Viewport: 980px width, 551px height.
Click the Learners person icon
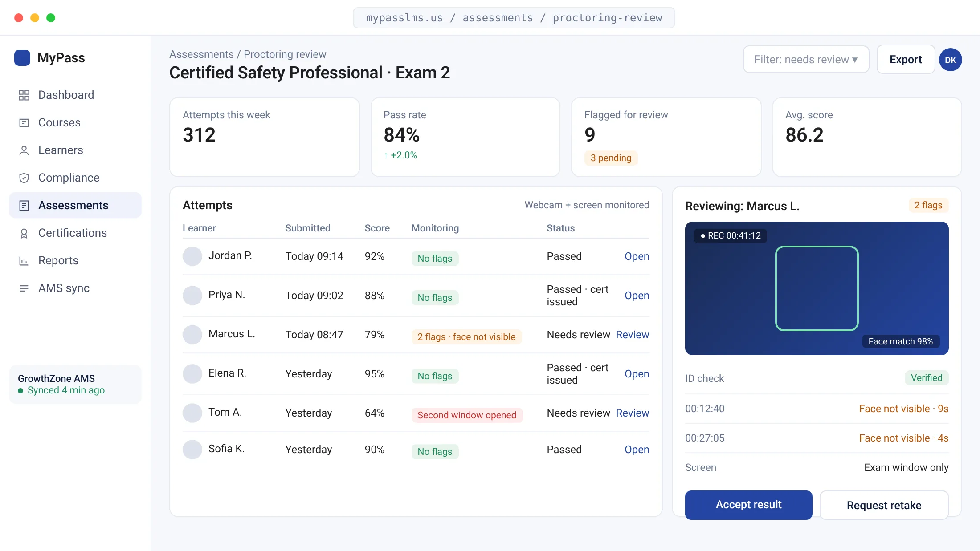pos(24,150)
